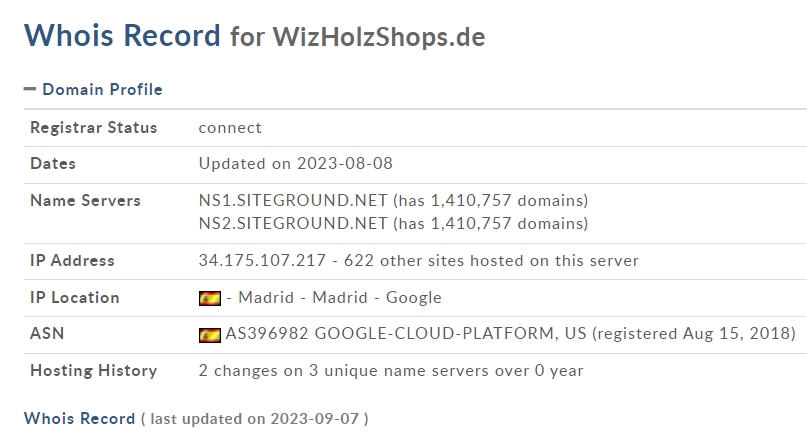Click the hosting history 2 changes text
Screen dimensions: 807x438
[391, 371]
